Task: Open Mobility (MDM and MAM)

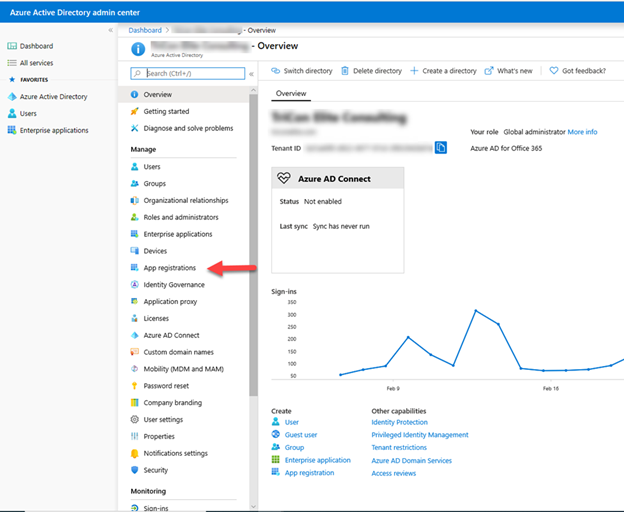Action: tap(183, 369)
